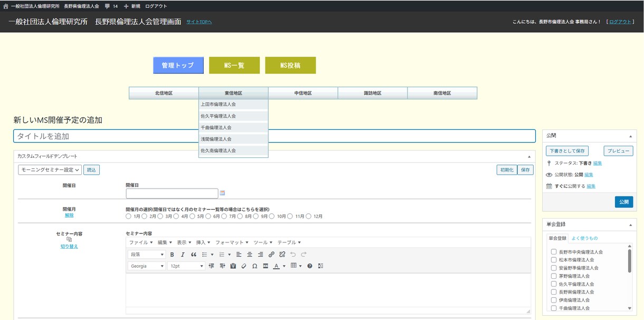Image resolution: width=644 pixels, height=320 pixels.
Task: Check 松本市倫理法人会 checkbox
Action: pos(554,260)
